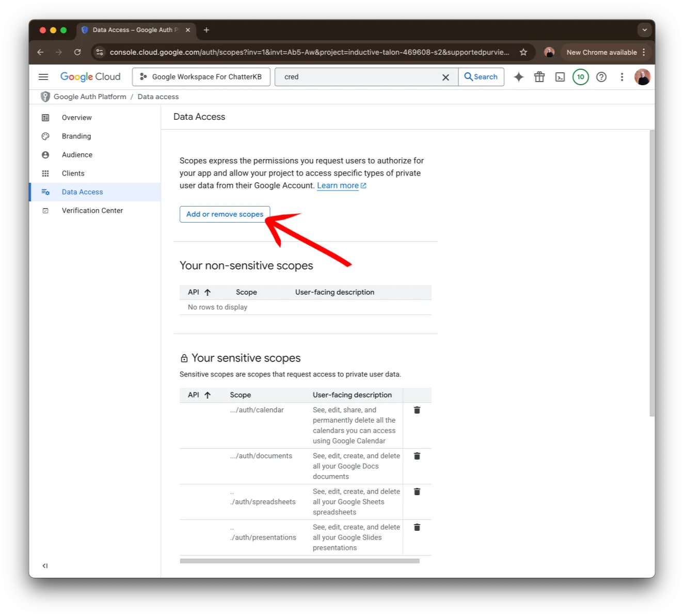
Task: Click the Google Cloud logo
Action: (90, 77)
